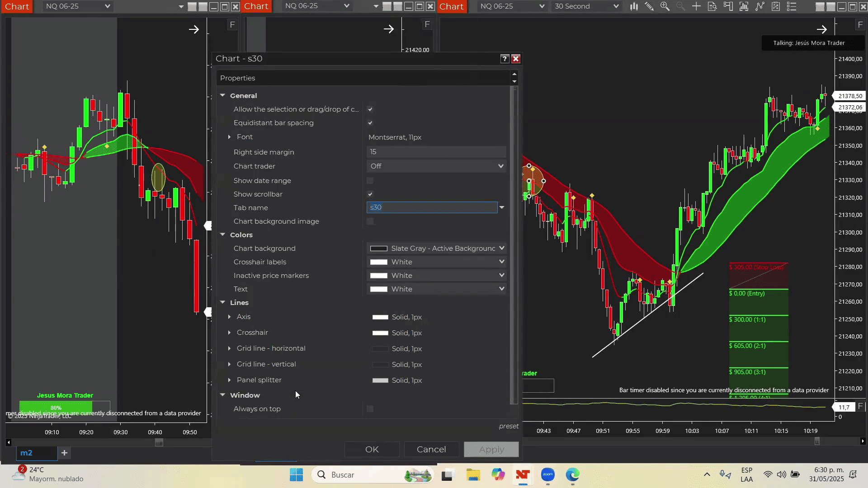Open Zoom app from taskbar
This screenshot has width=868, height=488.
548,475
